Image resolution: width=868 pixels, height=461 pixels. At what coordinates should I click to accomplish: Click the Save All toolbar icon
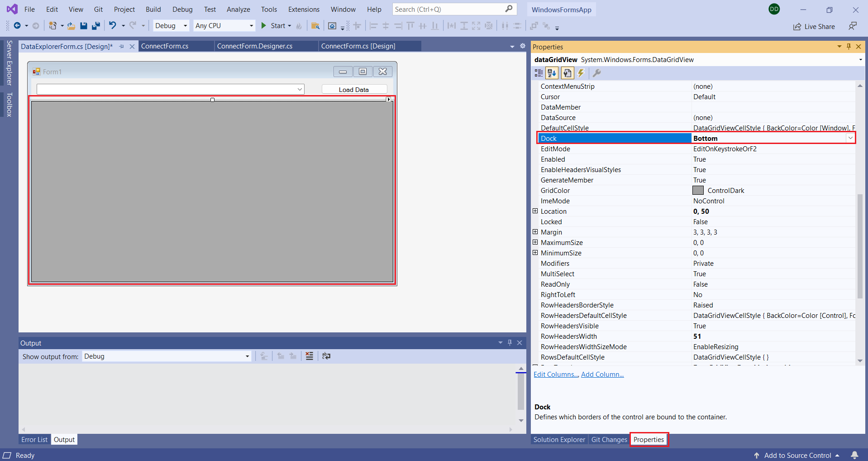point(96,26)
